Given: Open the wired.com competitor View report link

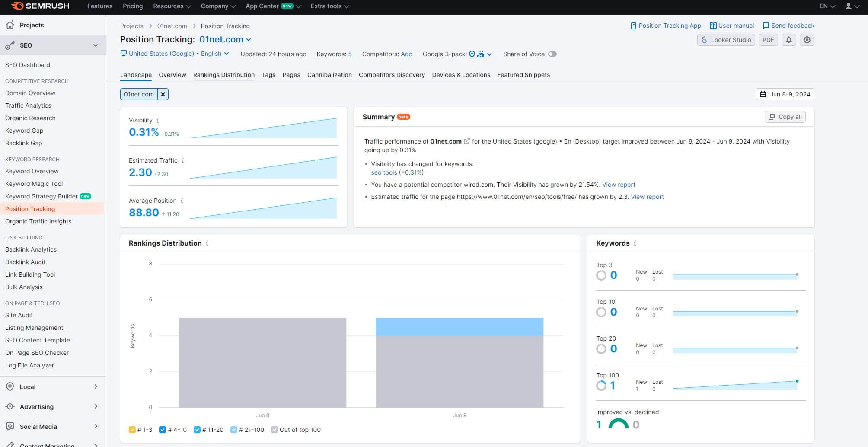Looking at the screenshot, I should [619, 185].
